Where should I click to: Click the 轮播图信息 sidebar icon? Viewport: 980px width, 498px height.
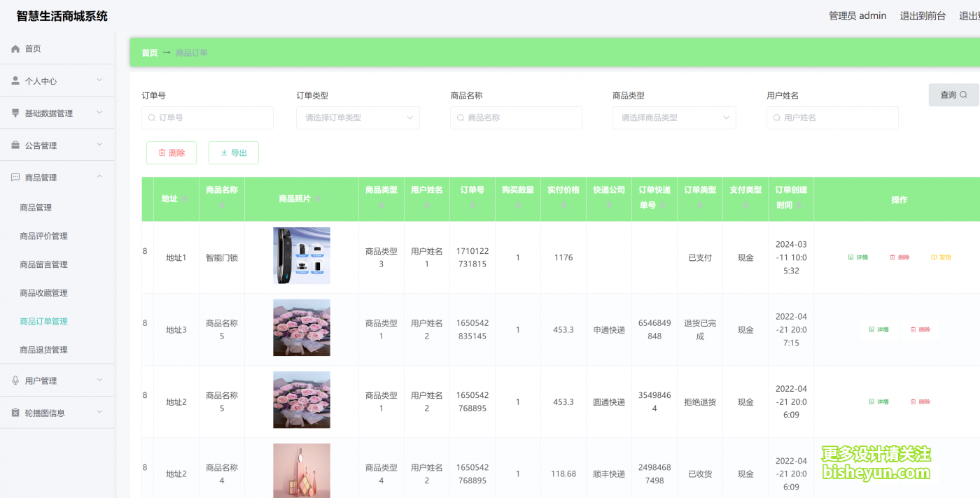[x=15, y=412]
